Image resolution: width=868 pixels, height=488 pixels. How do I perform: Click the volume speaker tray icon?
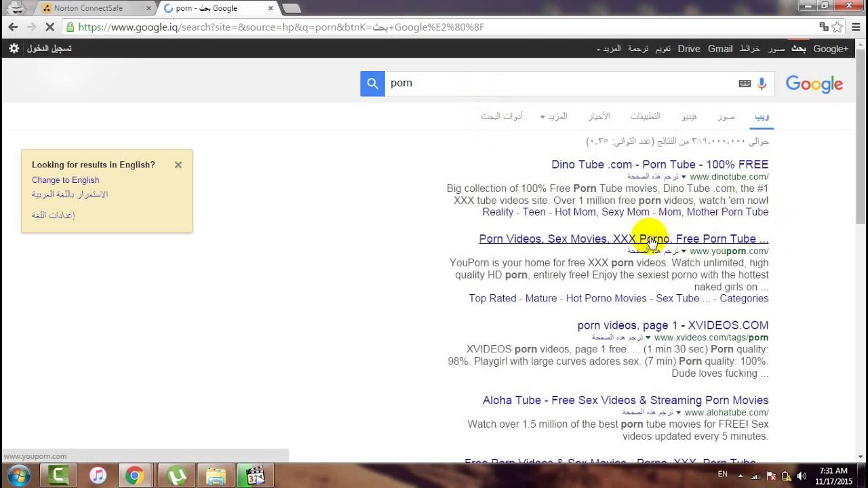click(802, 476)
